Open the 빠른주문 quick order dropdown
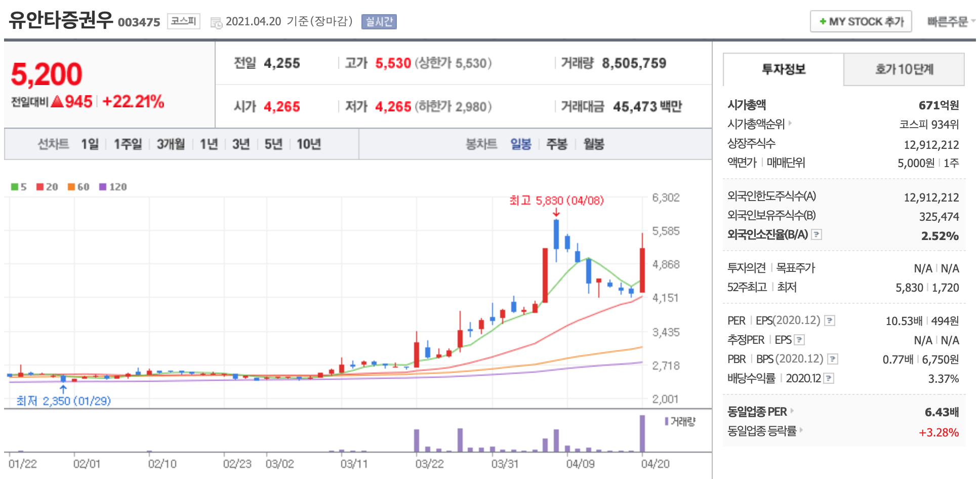 951,21
